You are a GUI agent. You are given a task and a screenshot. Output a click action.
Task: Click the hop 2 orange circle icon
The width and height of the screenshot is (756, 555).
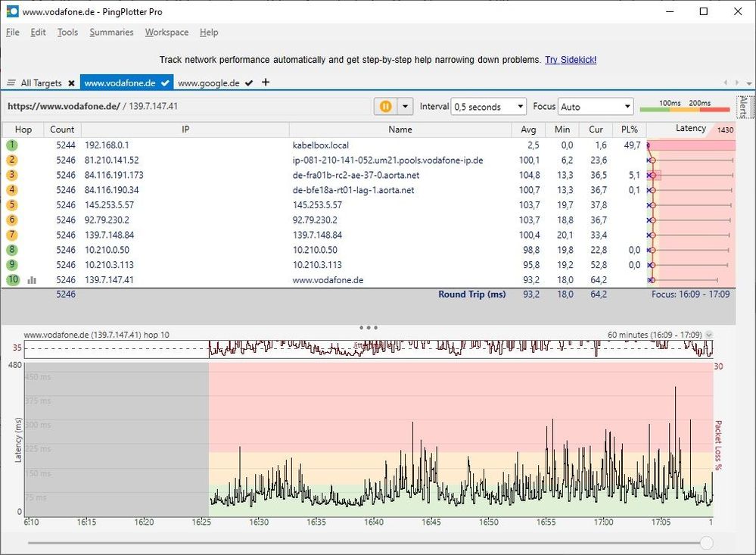tap(11, 160)
